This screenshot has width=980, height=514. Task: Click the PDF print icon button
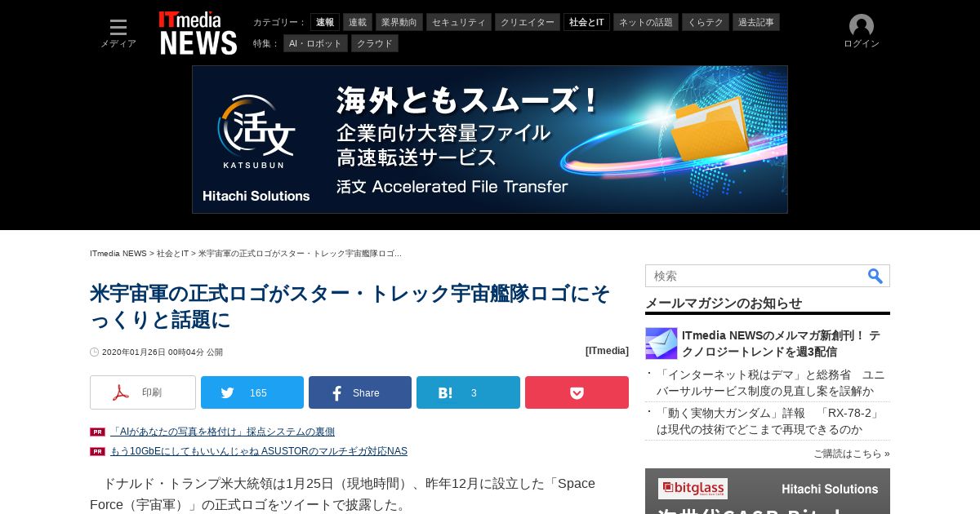point(143,392)
